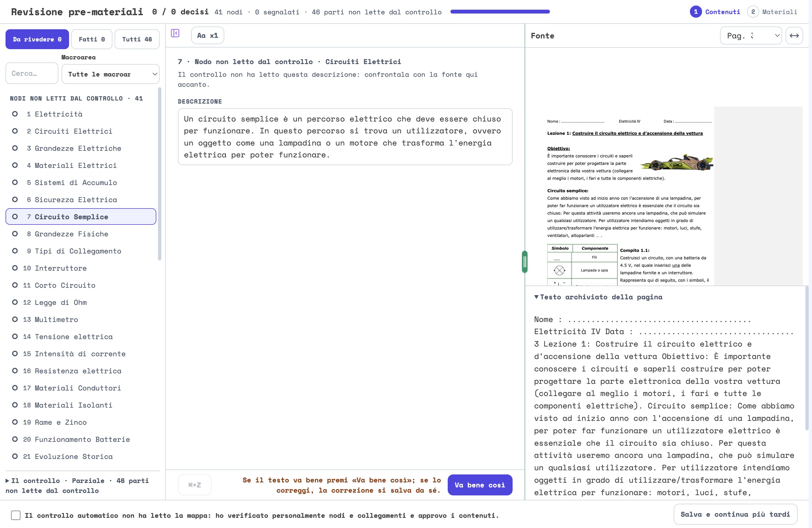Screen dimensions: 812x528
Task: Go to step 2 Materiali
Action: [773, 12]
